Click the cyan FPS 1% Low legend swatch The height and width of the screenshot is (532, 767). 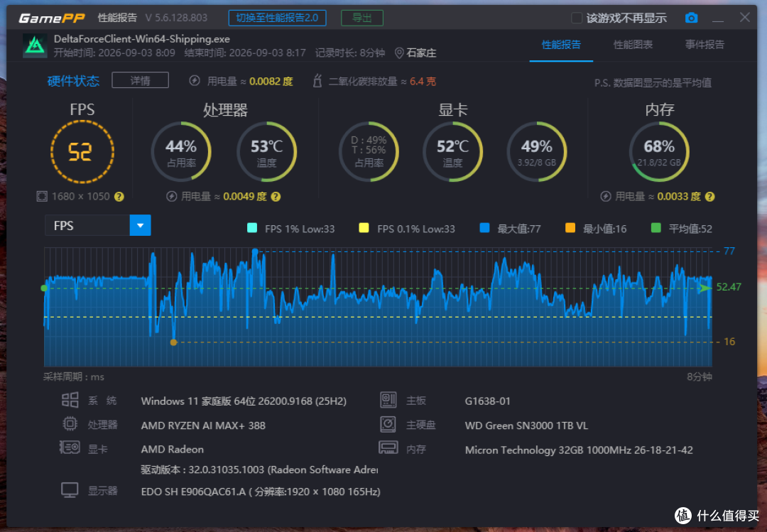pos(252,227)
